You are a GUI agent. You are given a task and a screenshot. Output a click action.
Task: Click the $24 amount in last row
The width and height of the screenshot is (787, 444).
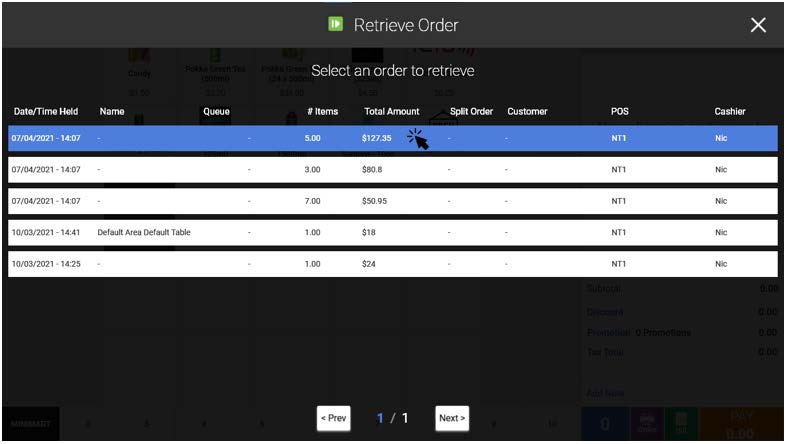click(370, 264)
